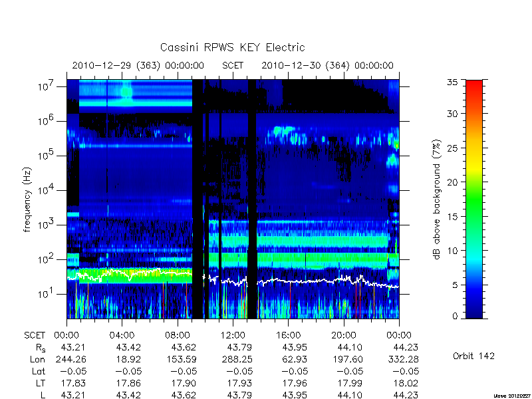Click the Rs value '43.42'
Viewport: 532px width, 399px height.
point(128,347)
